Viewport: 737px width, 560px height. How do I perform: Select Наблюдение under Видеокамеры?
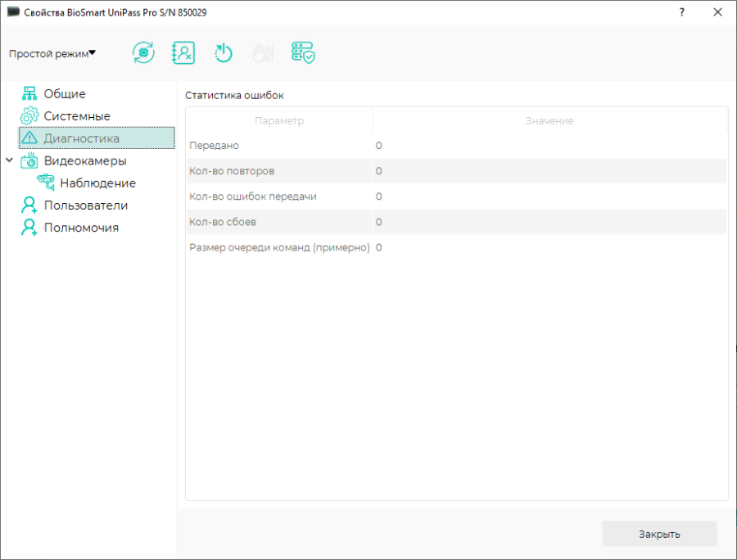(x=97, y=183)
